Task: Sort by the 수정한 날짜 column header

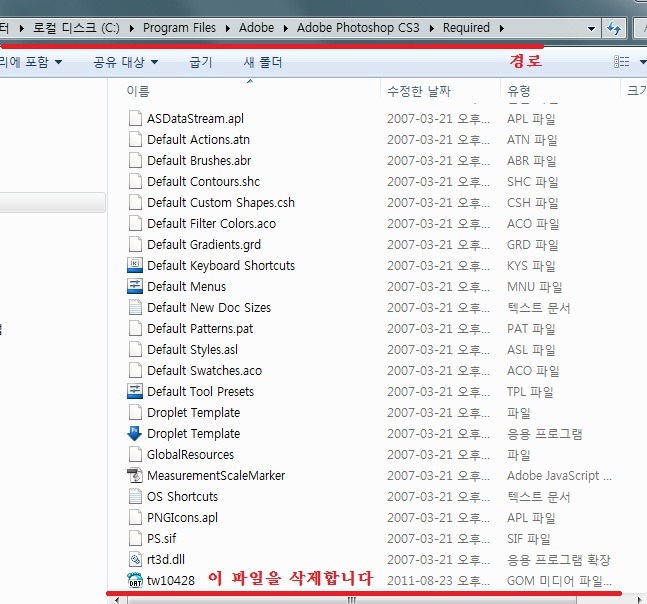Action: click(440, 90)
